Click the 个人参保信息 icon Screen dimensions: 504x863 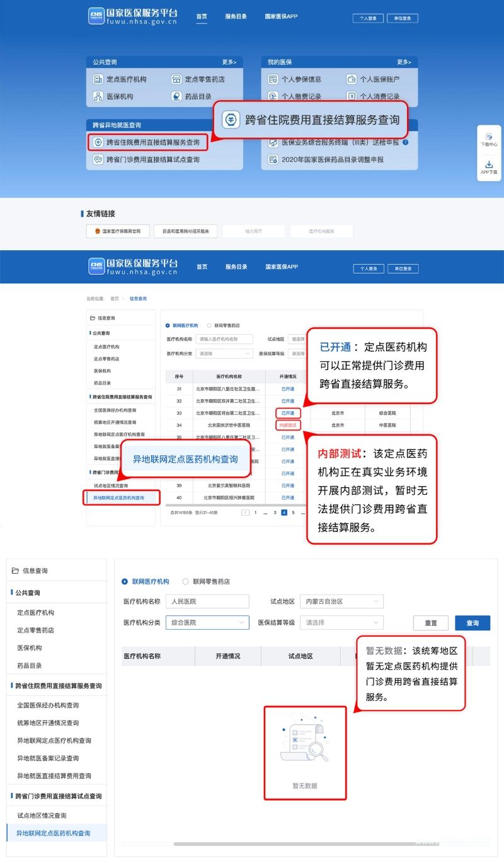[273, 79]
